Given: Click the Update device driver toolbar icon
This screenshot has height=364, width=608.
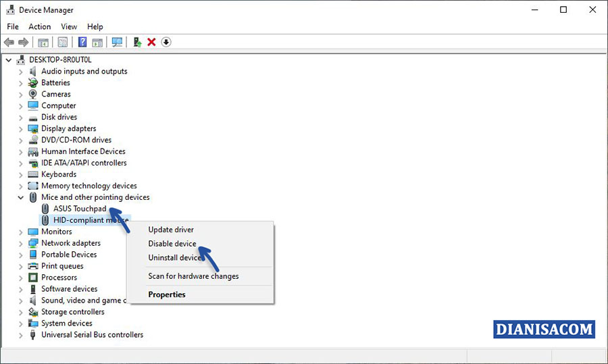Looking at the screenshot, I should coord(137,43).
